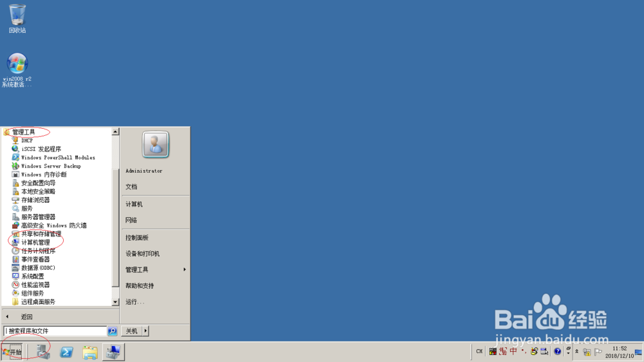Open 本地安全策略

coord(33,191)
